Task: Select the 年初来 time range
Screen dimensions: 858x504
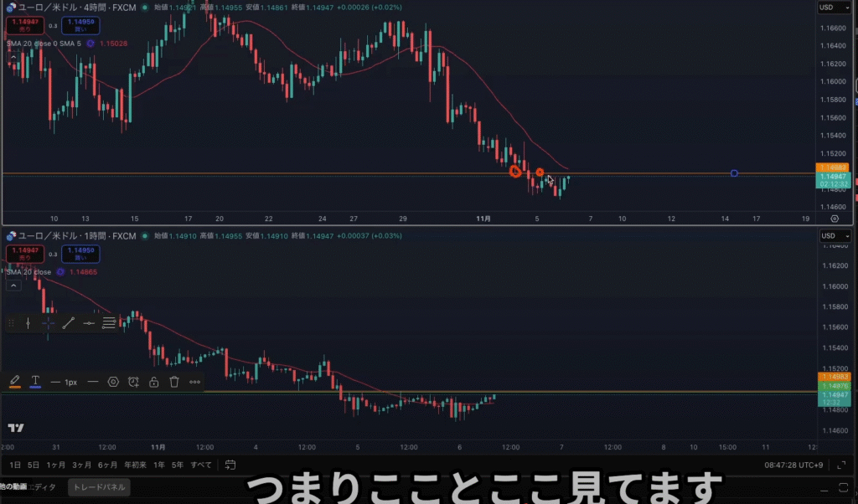Action: pyautogui.click(x=135, y=465)
